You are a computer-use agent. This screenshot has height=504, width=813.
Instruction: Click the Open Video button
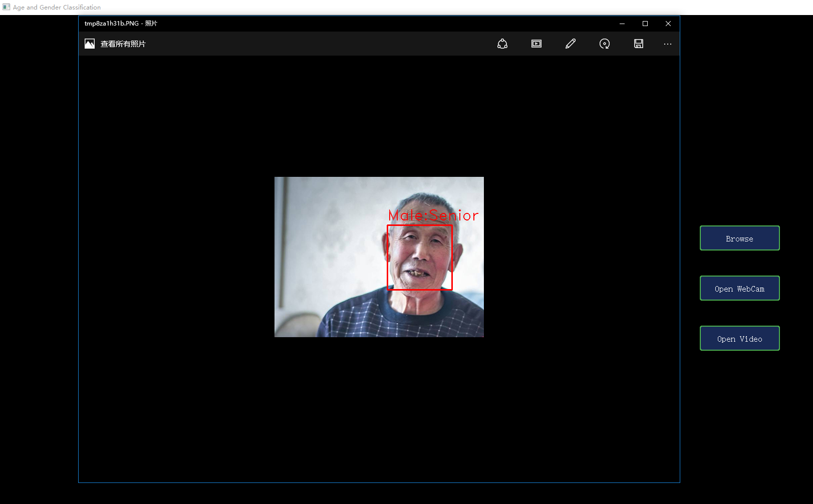(740, 338)
